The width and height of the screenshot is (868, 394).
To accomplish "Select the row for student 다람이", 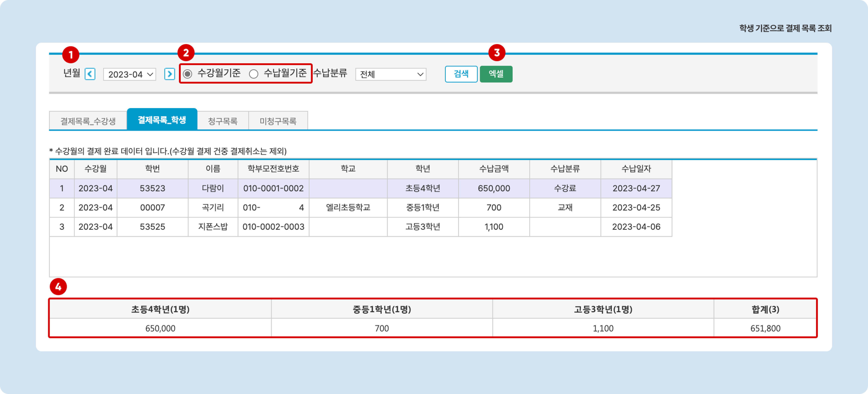I will [213, 188].
